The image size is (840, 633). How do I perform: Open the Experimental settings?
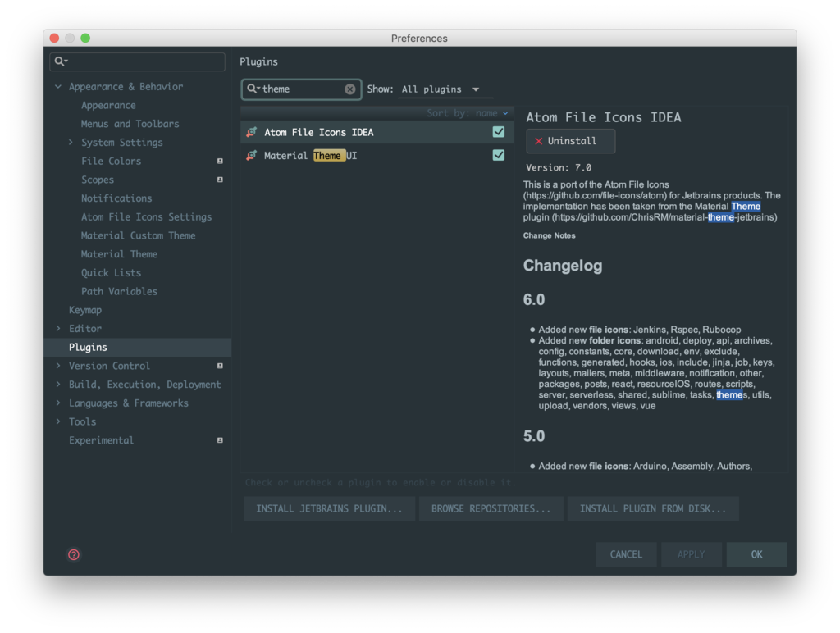(101, 440)
